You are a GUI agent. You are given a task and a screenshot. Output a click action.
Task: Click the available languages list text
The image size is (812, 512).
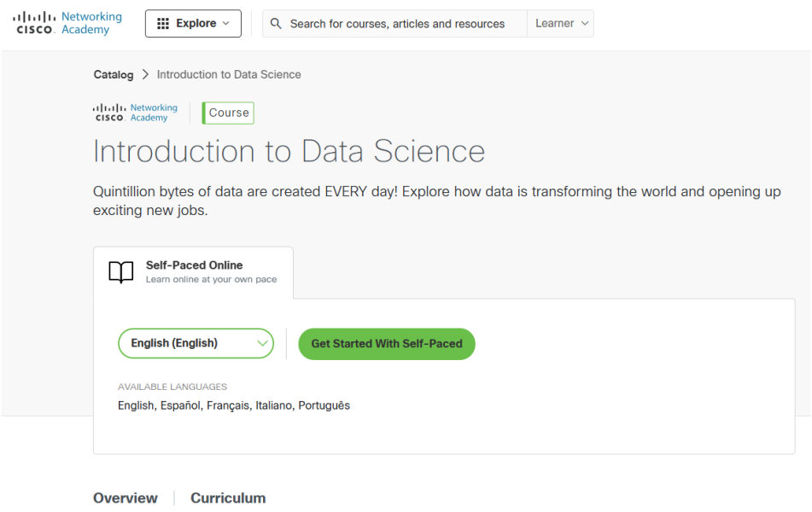[234, 405]
